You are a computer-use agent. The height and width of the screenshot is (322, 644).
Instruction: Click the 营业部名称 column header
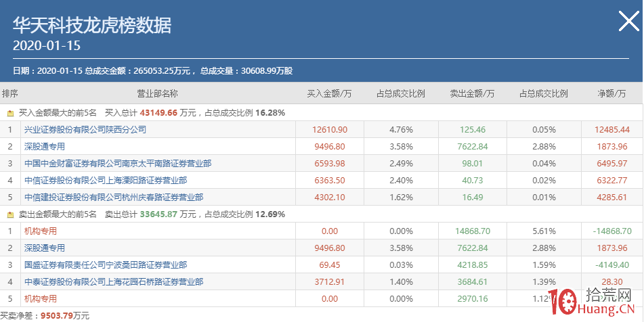157,93
